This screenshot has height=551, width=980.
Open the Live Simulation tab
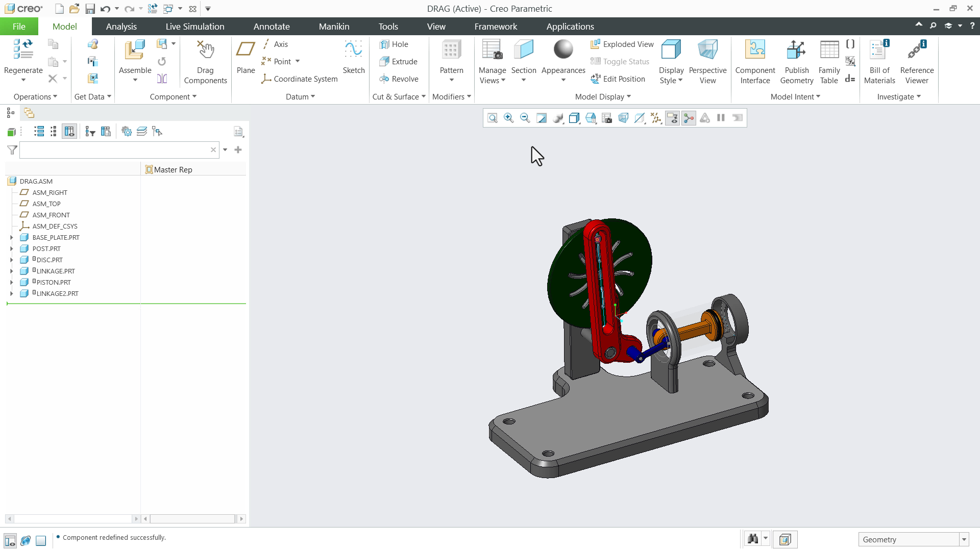point(195,27)
